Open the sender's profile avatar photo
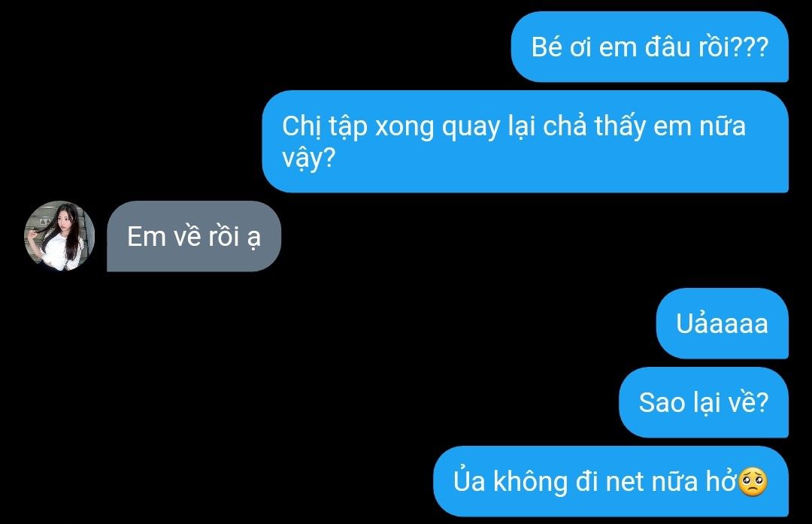The width and height of the screenshot is (812, 524). pyautogui.click(x=59, y=236)
